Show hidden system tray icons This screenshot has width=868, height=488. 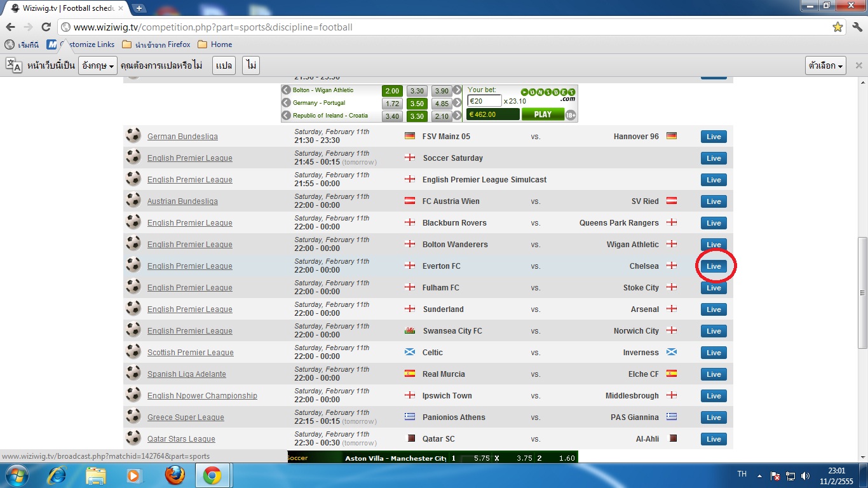coord(759,475)
